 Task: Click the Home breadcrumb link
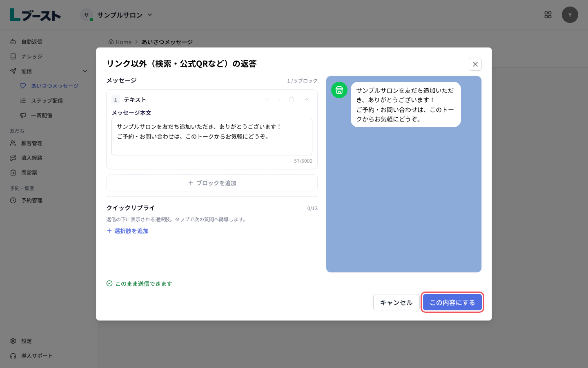[120, 42]
